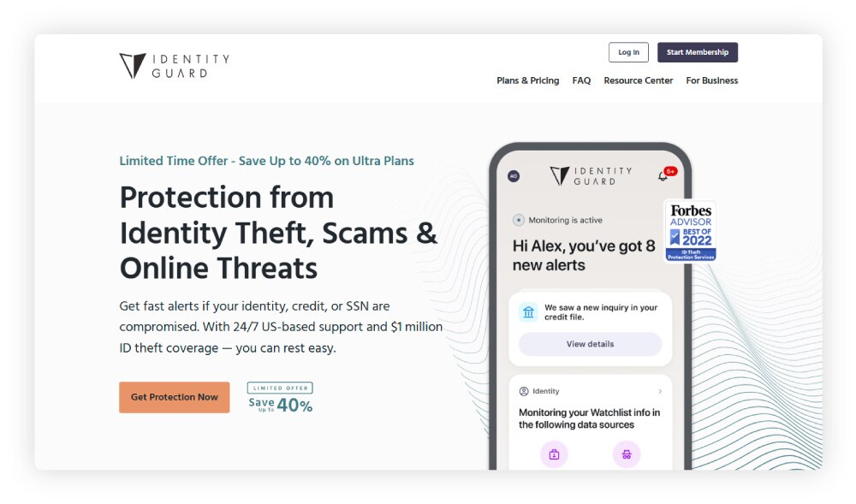Click the Log In button
The image size is (856, 504).
click(628, 52)
